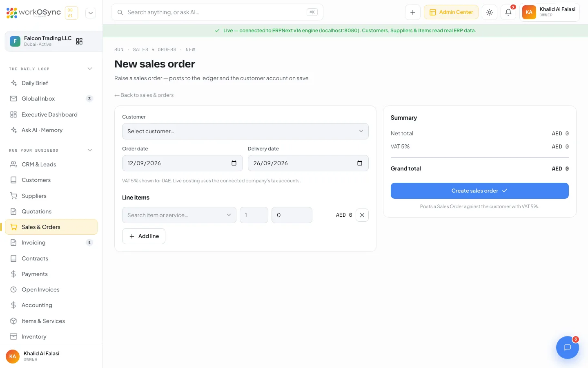Open the Global Inbox envelope icon

coord(13,99)
